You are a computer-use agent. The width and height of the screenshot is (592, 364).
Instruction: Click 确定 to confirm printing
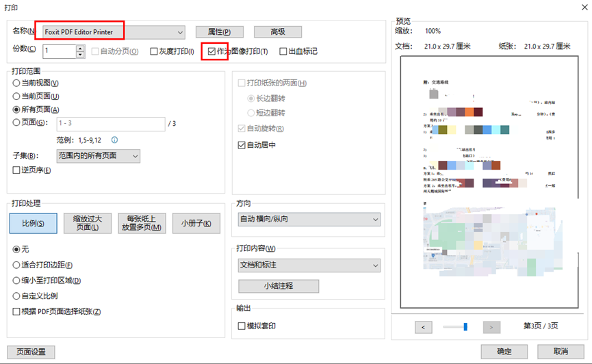[504, 351]
